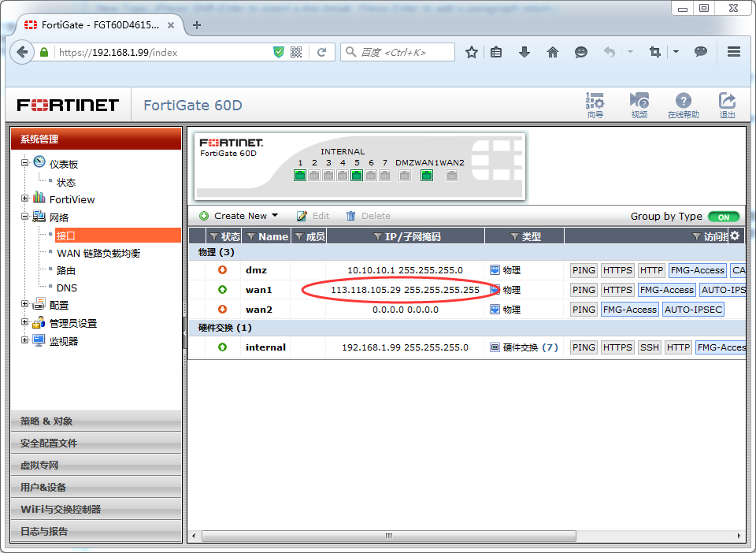
Task: Click WAN1 port on device diagram
Action: coord(427,176)
